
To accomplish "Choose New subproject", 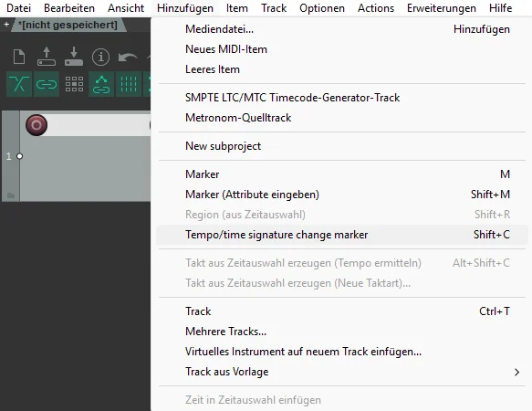I will [342, 146].
